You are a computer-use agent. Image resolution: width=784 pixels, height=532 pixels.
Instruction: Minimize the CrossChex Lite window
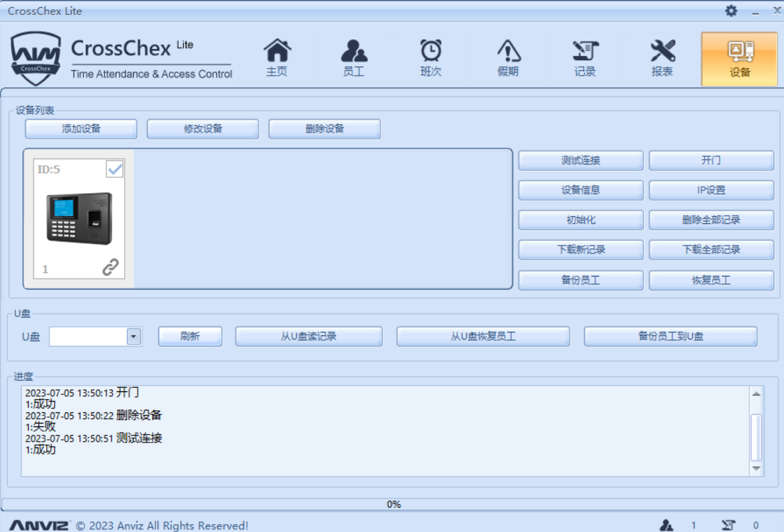755,11
